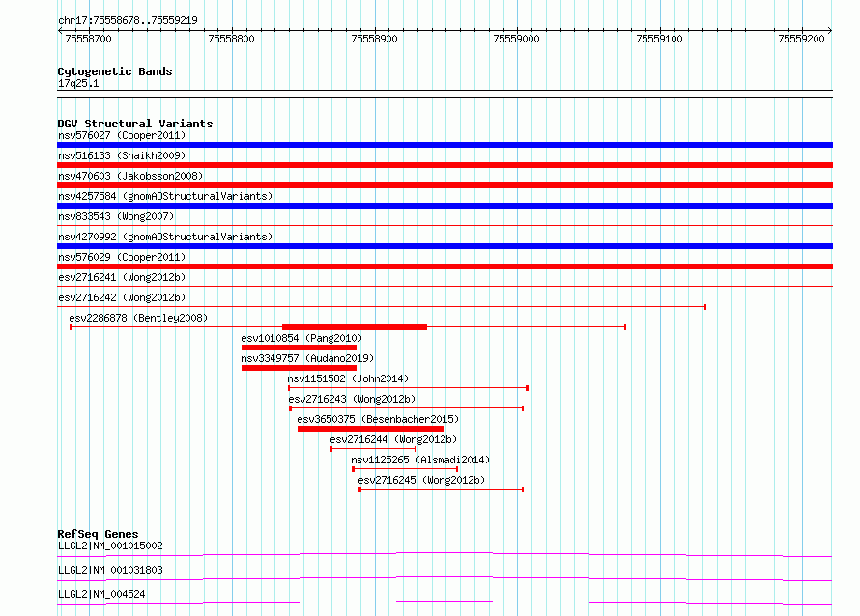Open variant label nsv576027 (Cooper2011)
The height and width of the screenshot is (616, 860).
(122, 135)
